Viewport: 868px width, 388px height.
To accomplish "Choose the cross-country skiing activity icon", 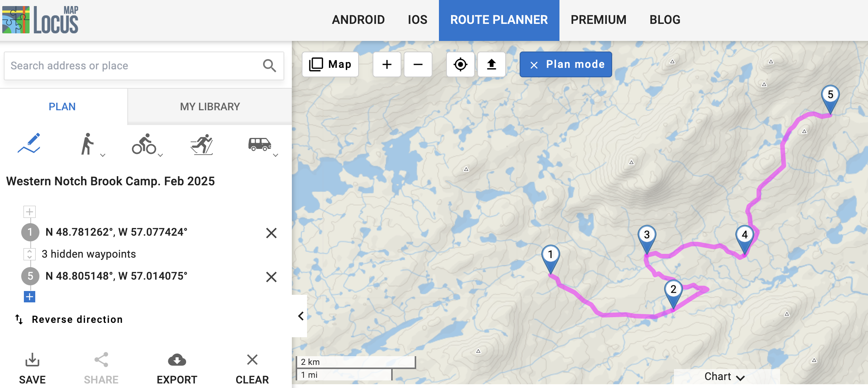I will (x=202, y=144).
